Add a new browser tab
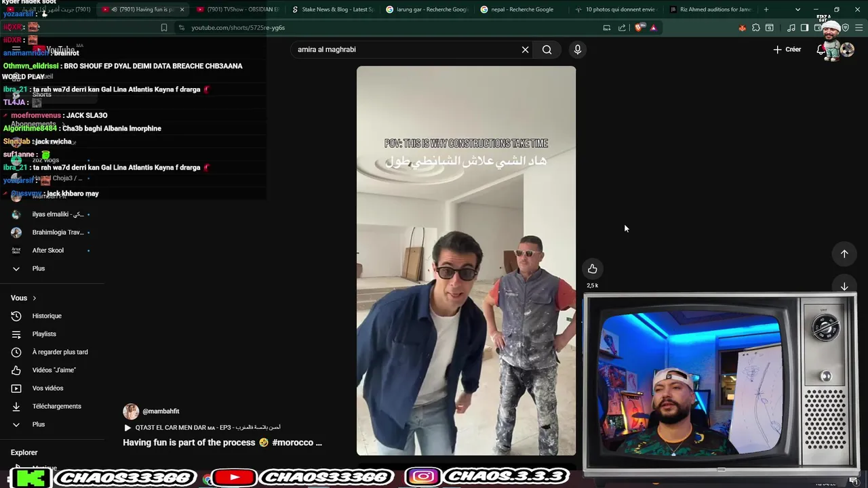 click(766, 9)
